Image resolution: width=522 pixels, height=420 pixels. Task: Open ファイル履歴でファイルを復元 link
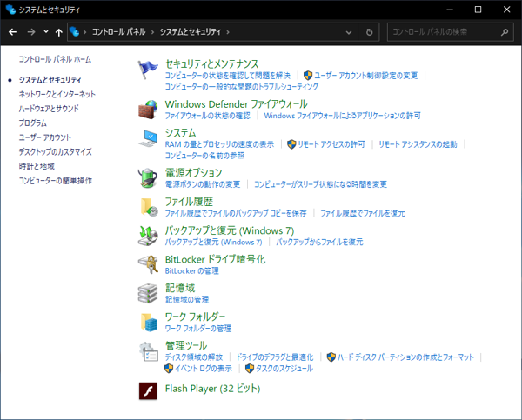pos(363,213)
